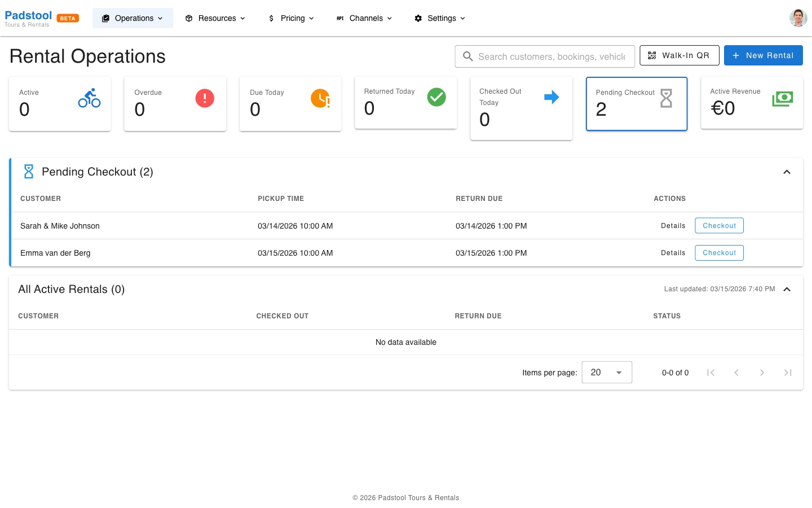
Task: Open Details for Emma van der Berg
Action: click(x=673, y=253)
